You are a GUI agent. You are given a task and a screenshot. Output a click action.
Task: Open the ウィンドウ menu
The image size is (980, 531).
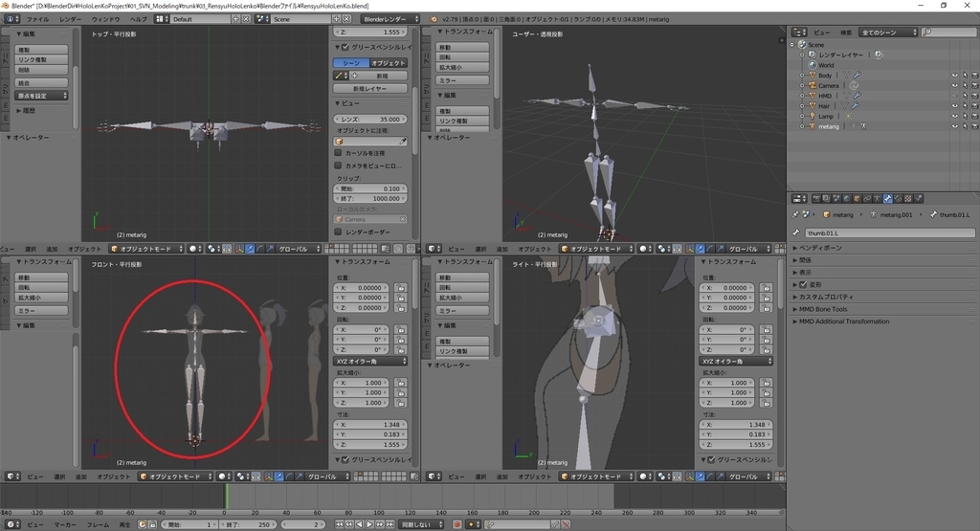coord(105,19)
